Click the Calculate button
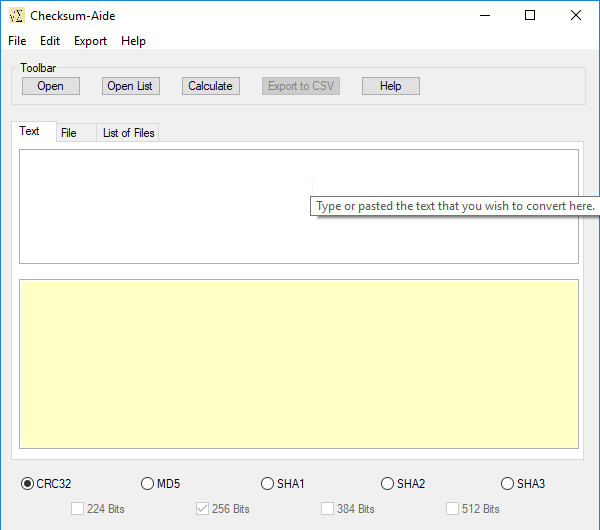Image resolution: width=600 pixels, height=530 pixels. 210,86
